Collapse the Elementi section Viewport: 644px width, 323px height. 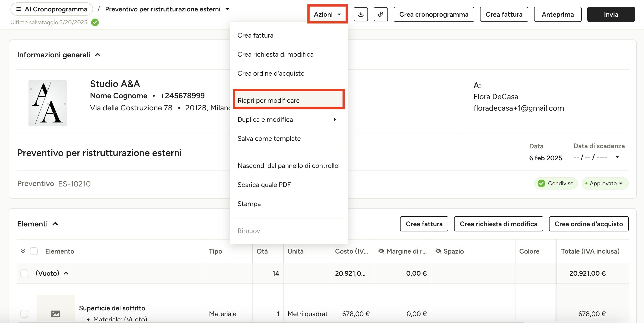(55, 224)
